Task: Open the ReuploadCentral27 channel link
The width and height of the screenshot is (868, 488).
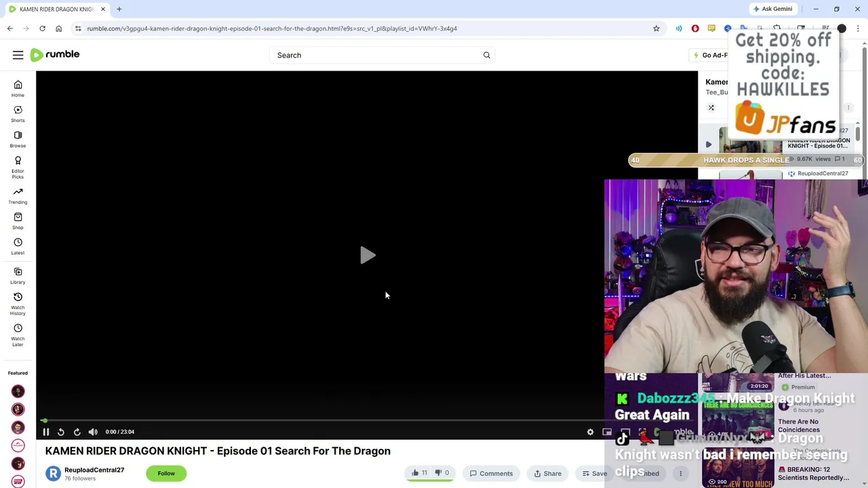Action: click(x=94, y=470)
